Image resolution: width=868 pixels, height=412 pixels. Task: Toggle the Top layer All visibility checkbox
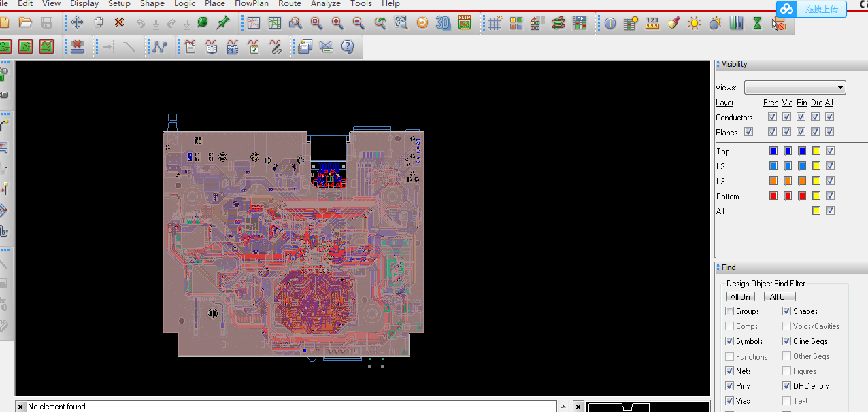(x=830, y=151)
